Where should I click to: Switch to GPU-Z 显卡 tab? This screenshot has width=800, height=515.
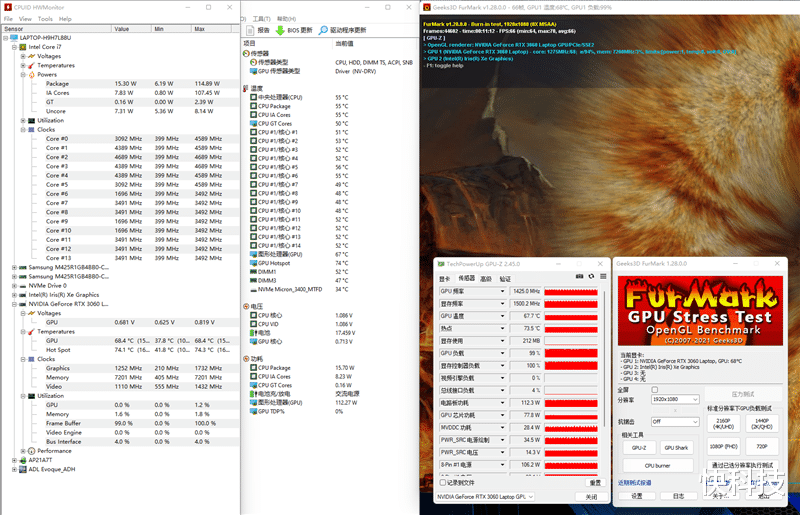(x=444, y=279)
